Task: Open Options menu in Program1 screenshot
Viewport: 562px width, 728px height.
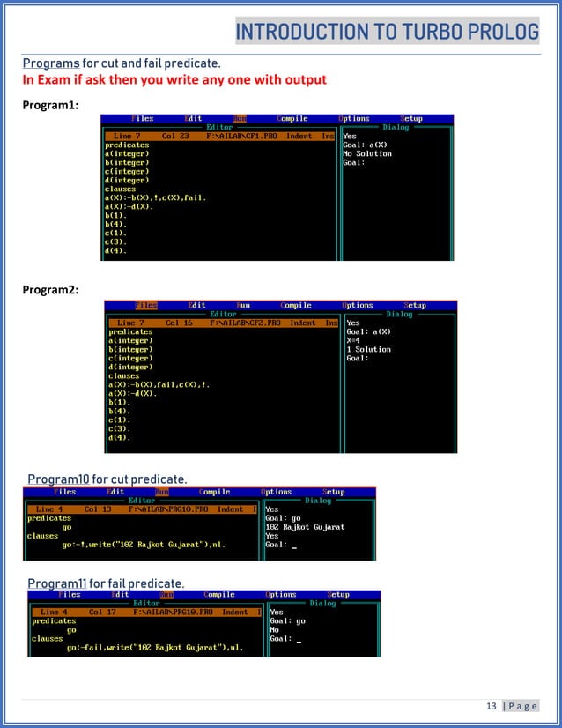Action: (354, 118)
